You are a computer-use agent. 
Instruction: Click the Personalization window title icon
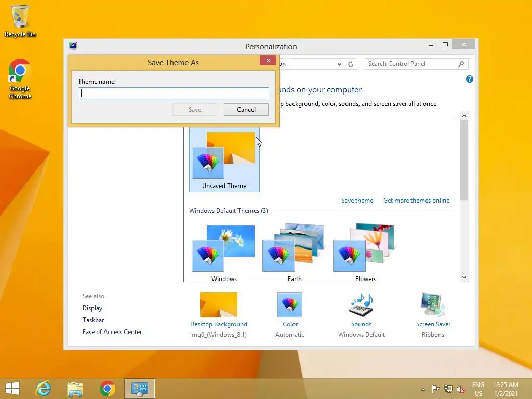click(73, 46)
